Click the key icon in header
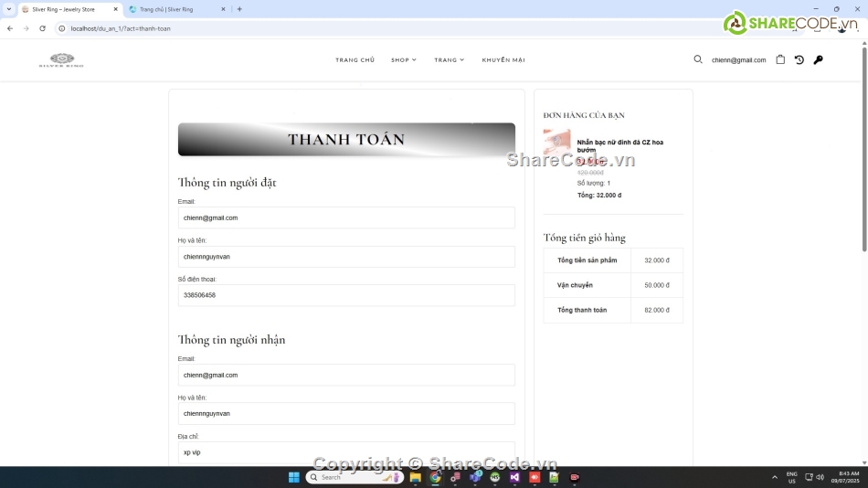 818,59
